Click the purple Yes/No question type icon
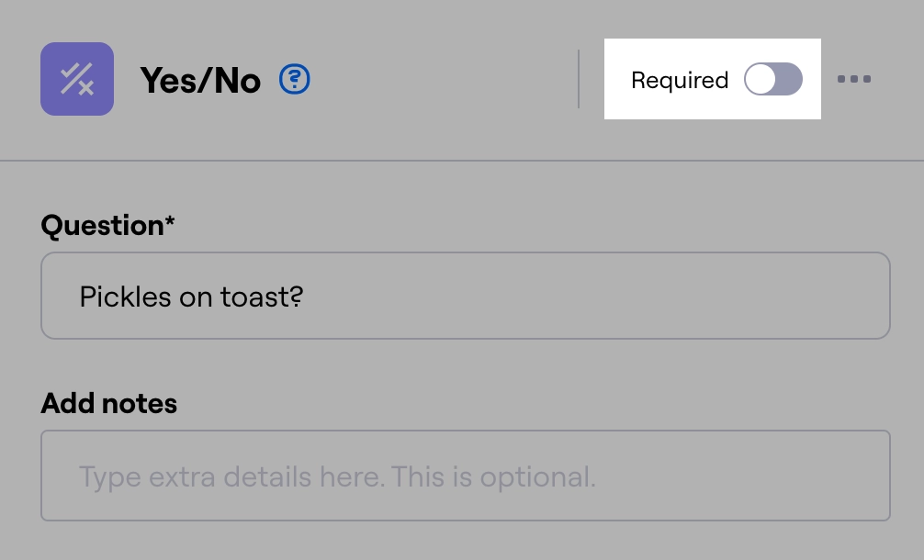The width and height of the screenshot is (924, 560). [77, 79]
